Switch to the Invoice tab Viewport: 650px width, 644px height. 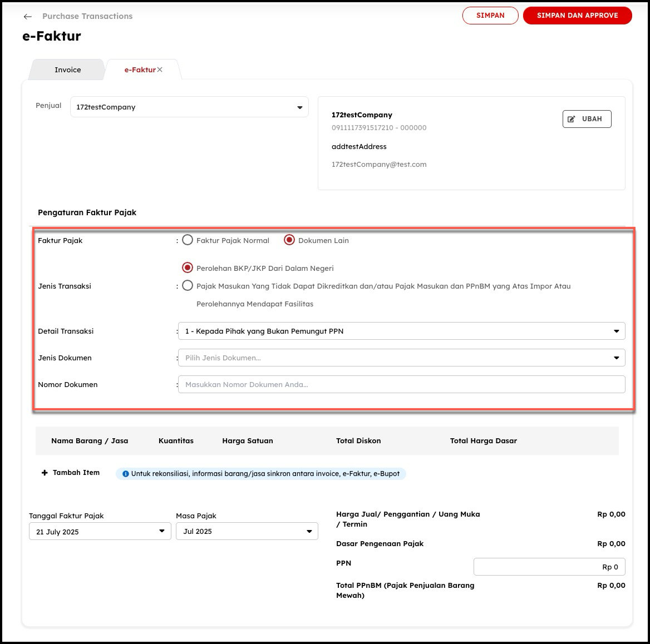tap(67, 70)
